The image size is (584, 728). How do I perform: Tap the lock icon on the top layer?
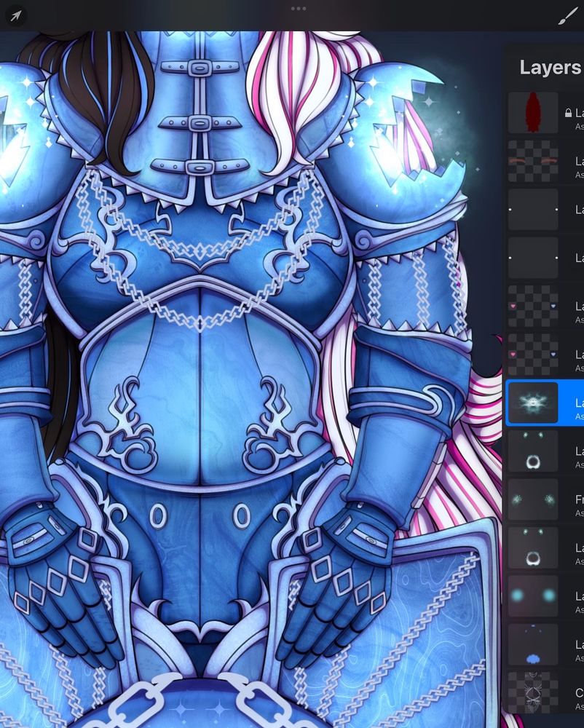point(568,113)
